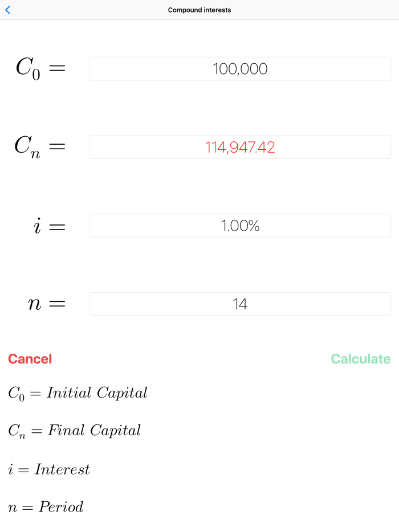399x532 pixels.
Task: Select the interest rate field showing 1.00%
Action: [240, 226]
